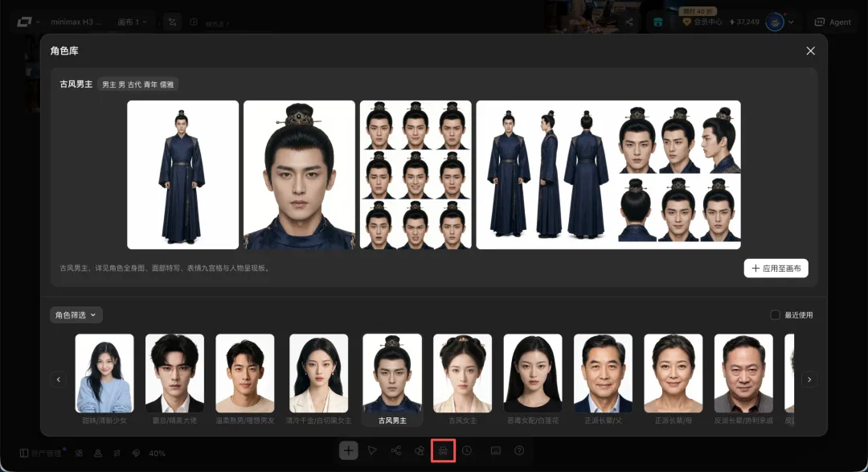Close the 角色库 dialog
The width and height of the screenshot is (868, 472).
(x=810, y=51)
